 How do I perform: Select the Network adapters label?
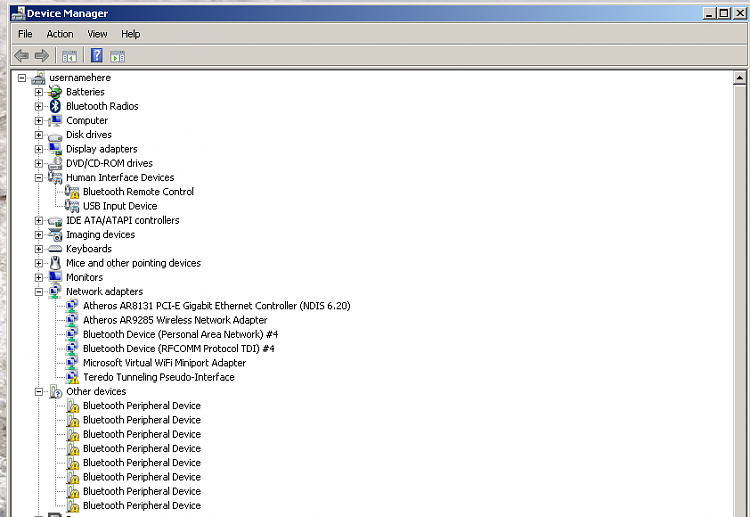(x=104, y=292)
